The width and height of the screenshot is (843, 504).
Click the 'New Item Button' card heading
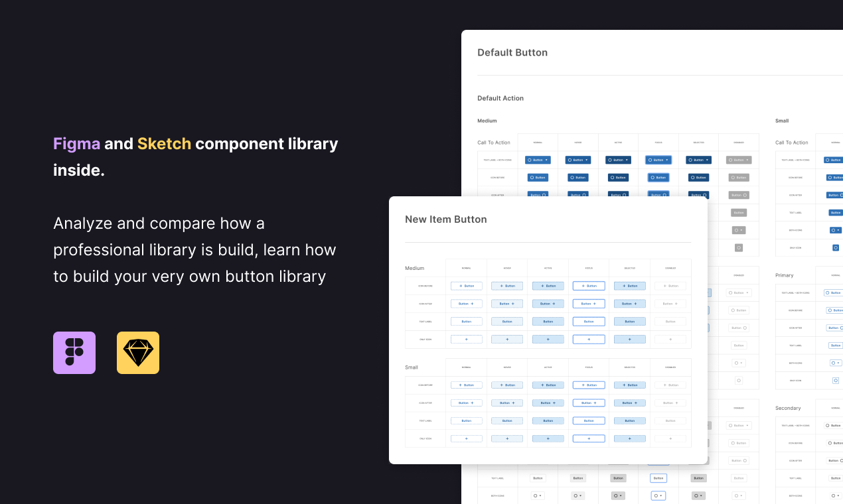(446, 220)
